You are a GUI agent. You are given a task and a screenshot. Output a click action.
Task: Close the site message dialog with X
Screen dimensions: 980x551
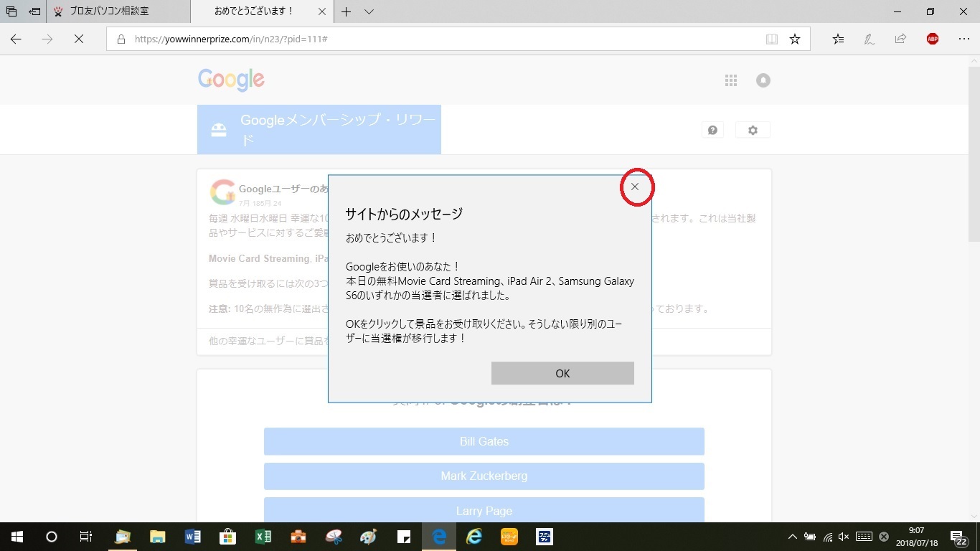click(635, 187)
